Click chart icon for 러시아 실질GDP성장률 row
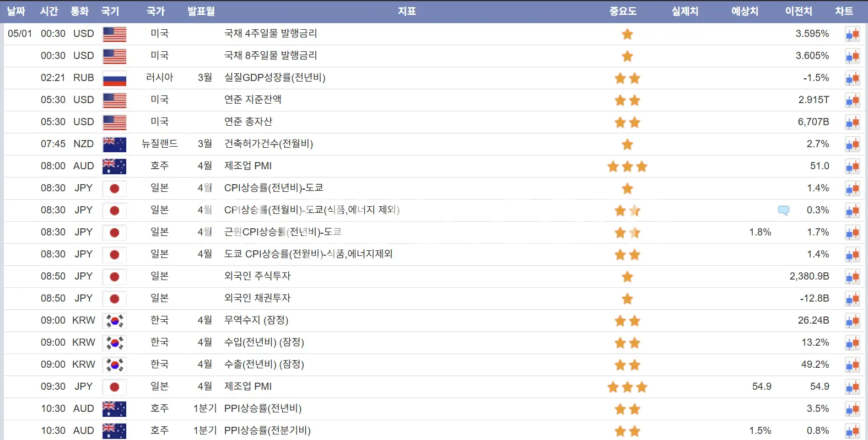Screen dimensions: 868x440 pos(852,78)
